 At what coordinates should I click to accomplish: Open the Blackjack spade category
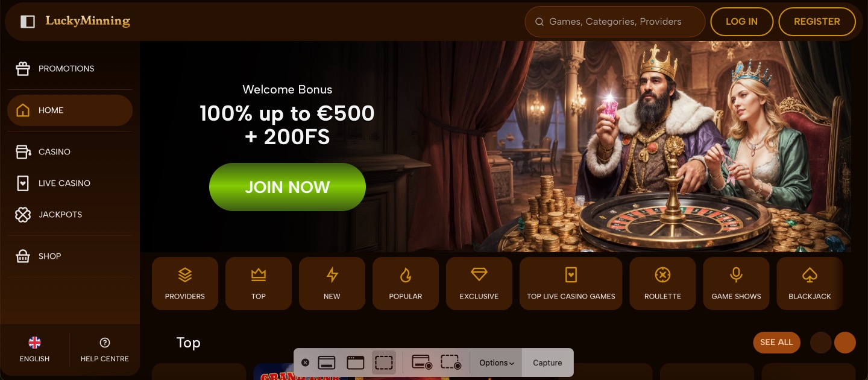click(x=810, y=283)
